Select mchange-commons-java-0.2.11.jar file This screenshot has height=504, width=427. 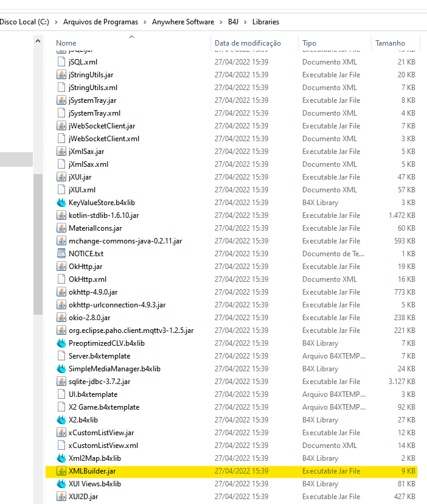[125, 241]
